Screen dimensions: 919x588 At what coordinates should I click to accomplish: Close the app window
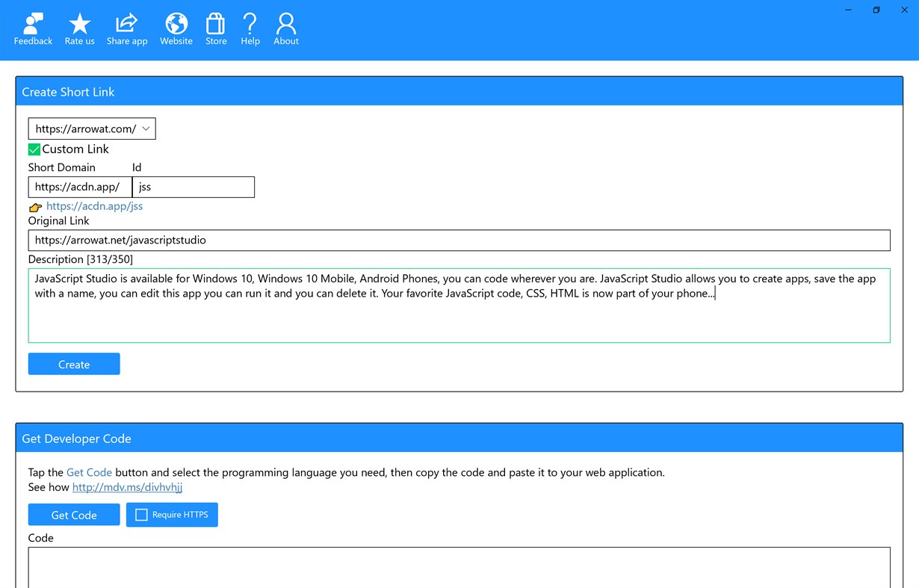tap(904, 10)
